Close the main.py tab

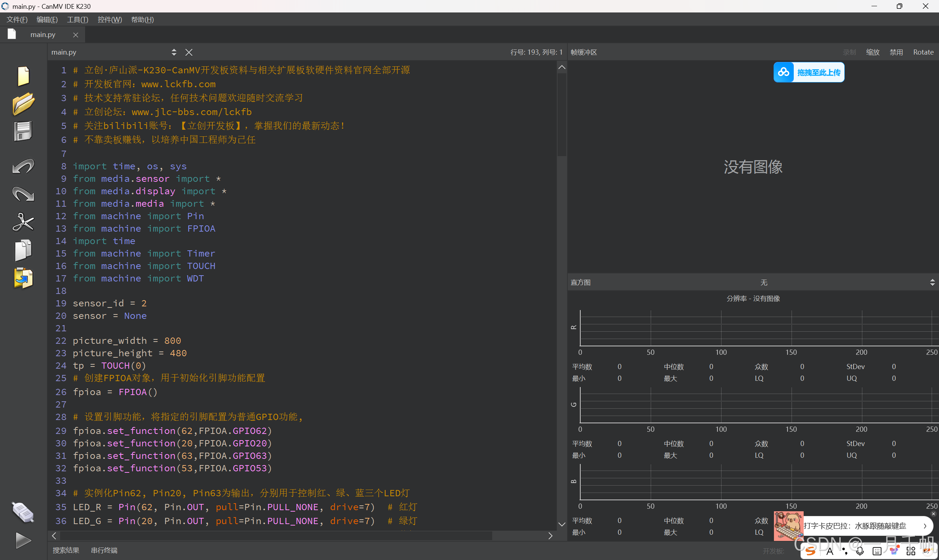coord(76,35)
